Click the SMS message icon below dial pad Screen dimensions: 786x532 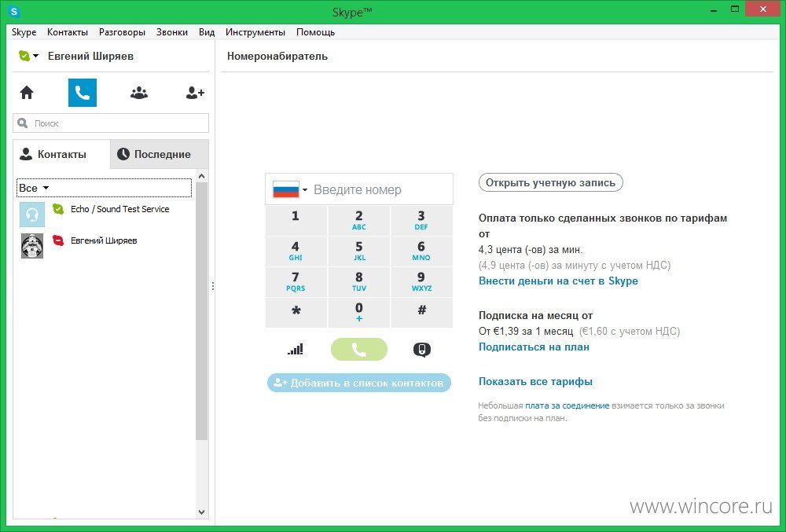pos(421,349)
